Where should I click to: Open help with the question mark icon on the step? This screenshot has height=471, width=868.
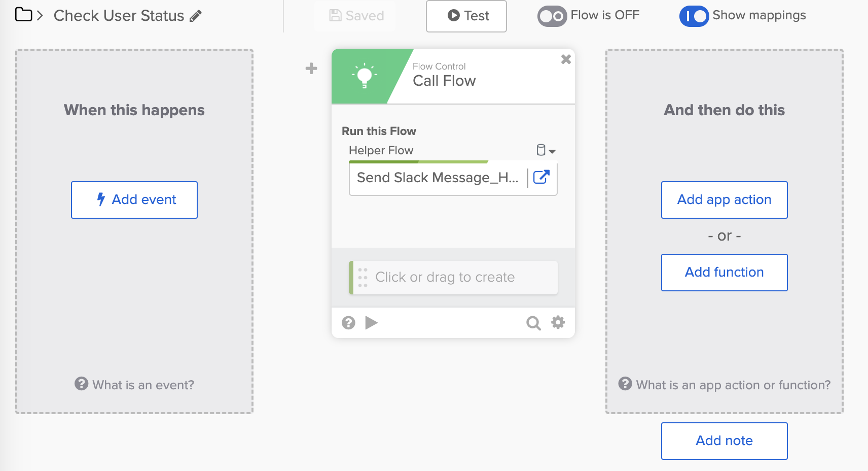(348, 322)
